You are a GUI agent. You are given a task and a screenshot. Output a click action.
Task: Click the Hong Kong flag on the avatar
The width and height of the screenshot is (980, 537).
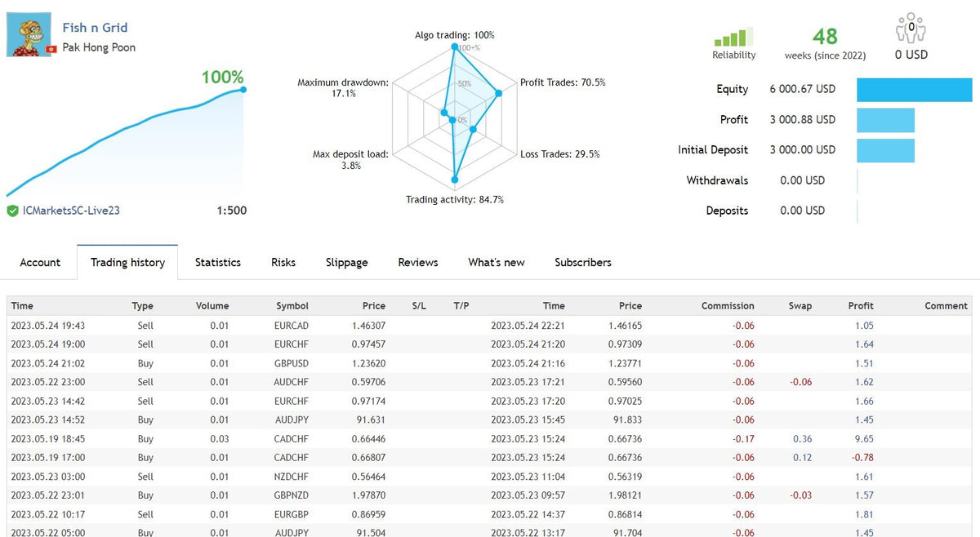[x=50, y=50]
